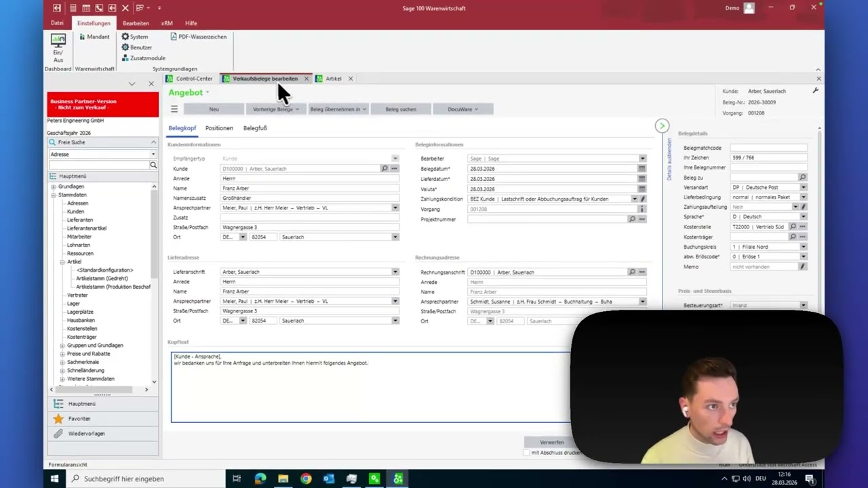Open the Positionen tab
This screenshot has width=868, height=488.
coord(219,128)
